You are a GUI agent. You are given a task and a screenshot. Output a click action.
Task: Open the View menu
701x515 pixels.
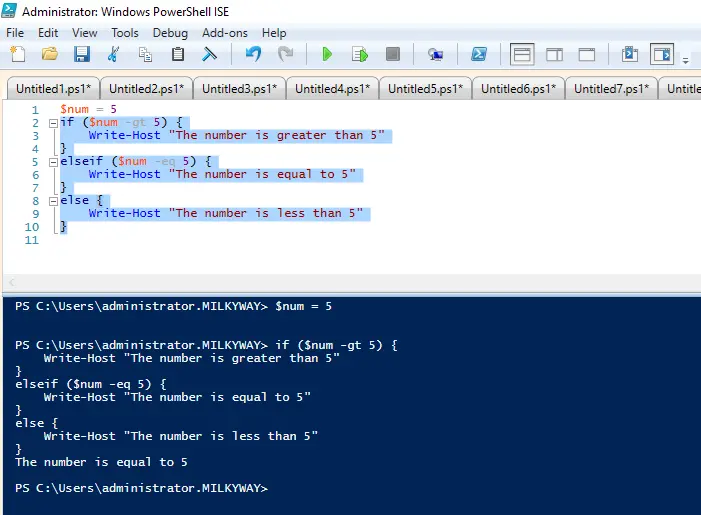pos(84,33)
